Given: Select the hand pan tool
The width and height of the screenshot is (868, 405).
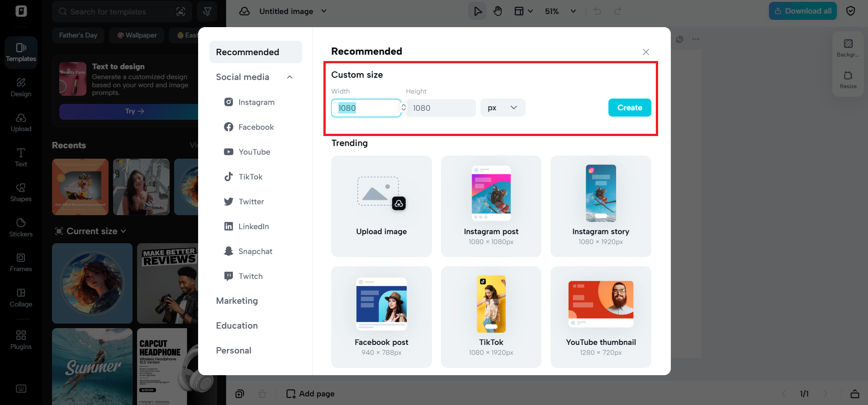Looking at the screenshot, I should click(x=498, y=11).
